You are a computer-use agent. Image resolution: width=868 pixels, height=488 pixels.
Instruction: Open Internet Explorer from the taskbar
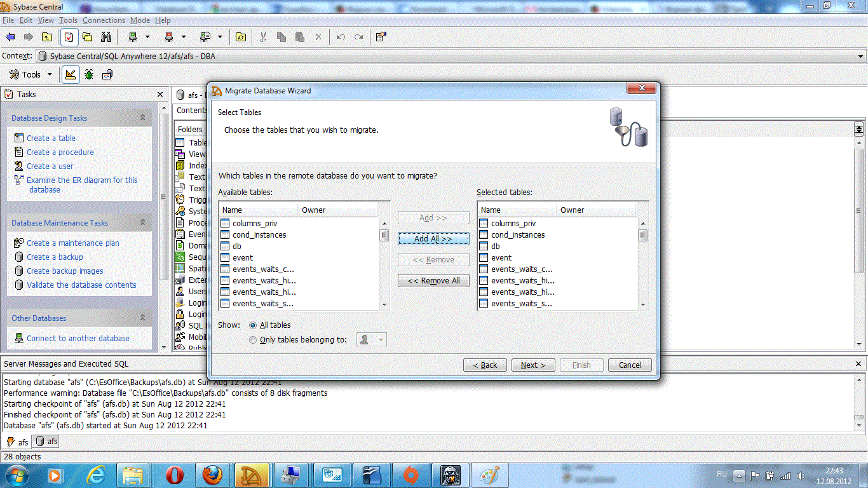(x=97, y=475)
